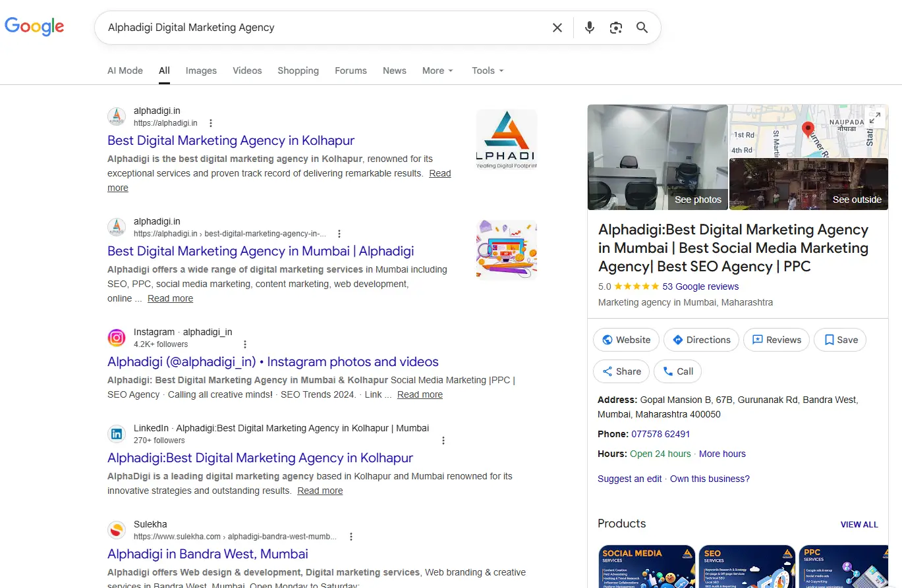Open three-dot menu for Sulekha result
Image resolution: width=902 pixels, height=588 pixels.
[x=351, y=537]
